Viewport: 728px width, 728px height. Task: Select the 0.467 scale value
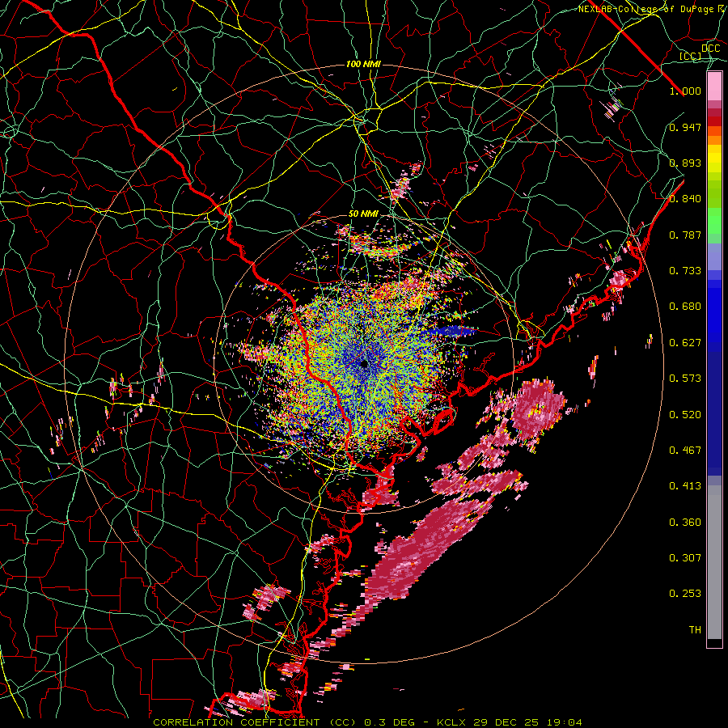685,451
